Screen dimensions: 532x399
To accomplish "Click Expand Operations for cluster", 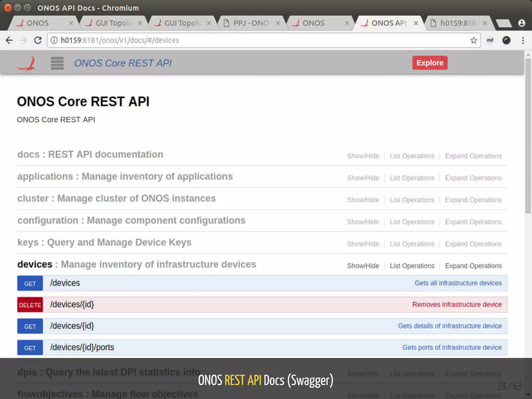I will pos(473,200).
